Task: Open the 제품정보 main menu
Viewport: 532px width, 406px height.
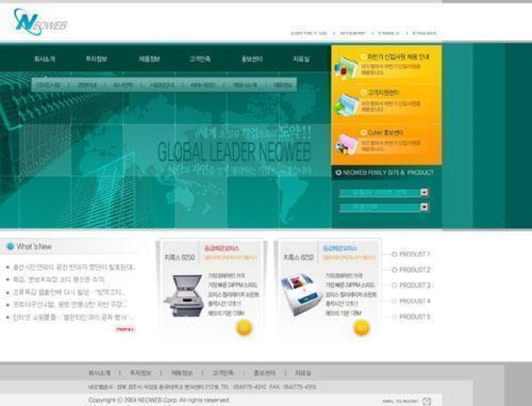Action: click(x=149, y=59)
